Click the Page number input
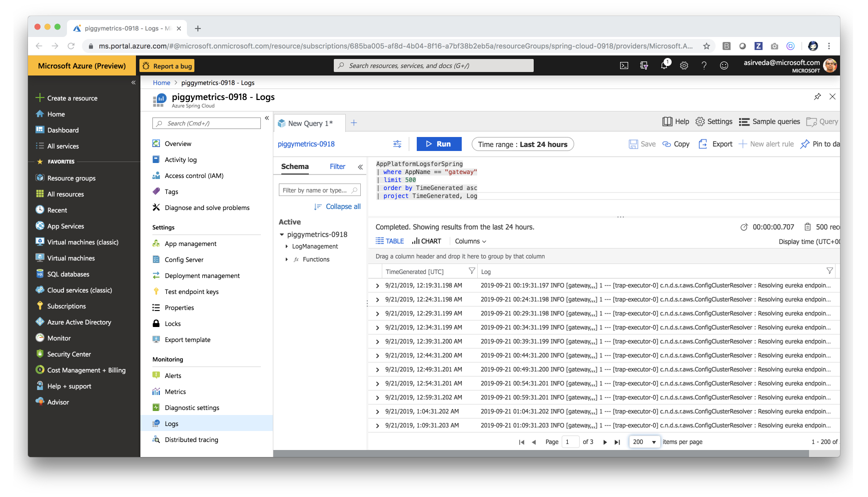The height and width of the screenshot is (497, 868). point(570,442)
